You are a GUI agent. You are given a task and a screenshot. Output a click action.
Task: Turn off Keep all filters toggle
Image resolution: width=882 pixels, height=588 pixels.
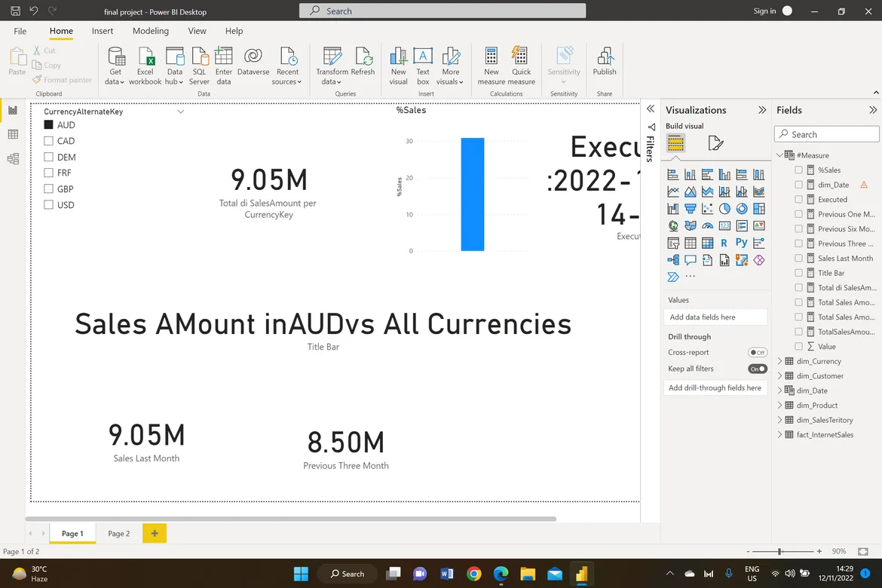(757, 369)
